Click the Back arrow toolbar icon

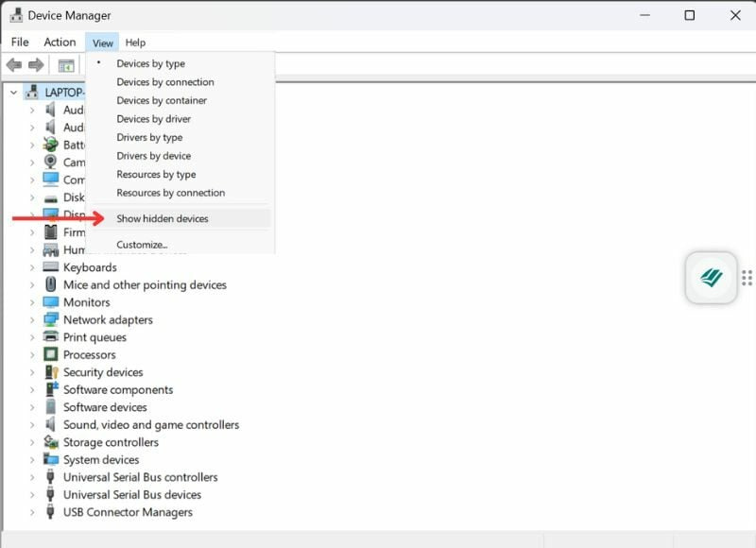(14, 64)
